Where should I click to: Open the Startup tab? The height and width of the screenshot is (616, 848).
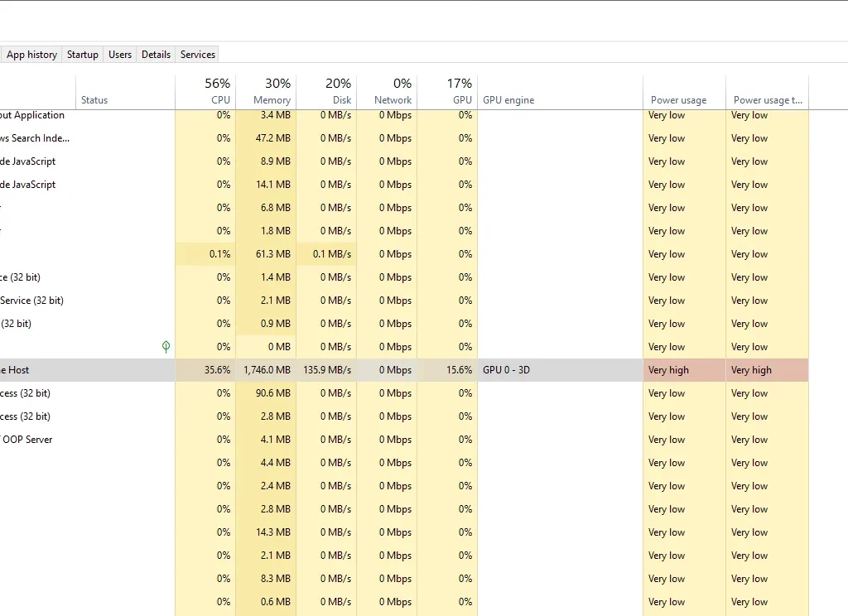82,54
